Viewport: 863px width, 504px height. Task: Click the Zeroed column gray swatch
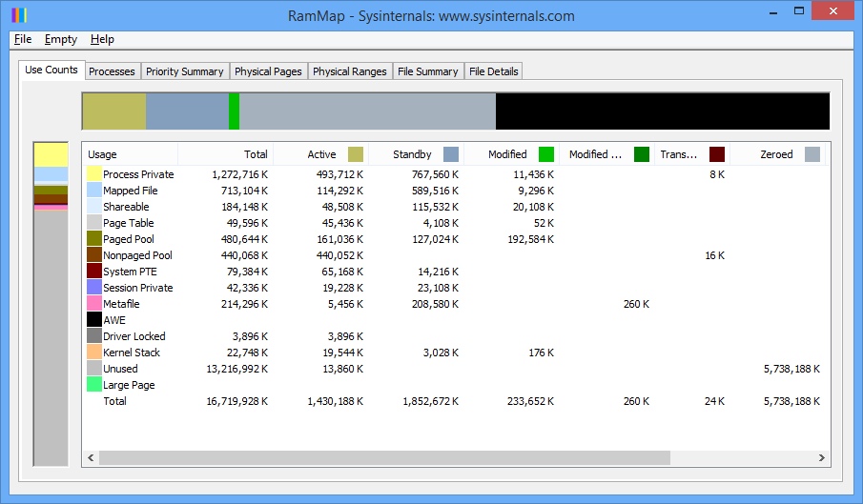point(812,154)
